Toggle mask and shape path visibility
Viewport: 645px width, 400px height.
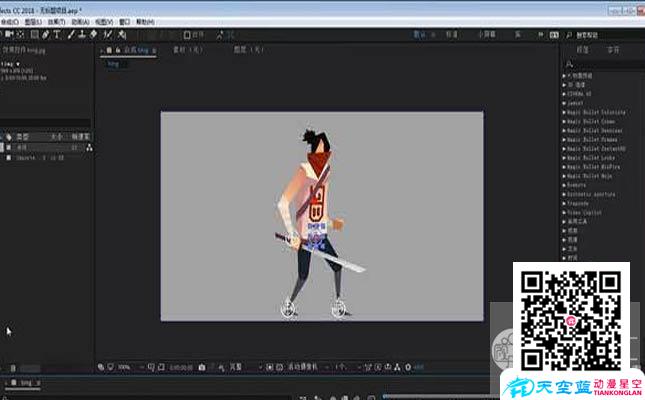(x=161, y=367)
